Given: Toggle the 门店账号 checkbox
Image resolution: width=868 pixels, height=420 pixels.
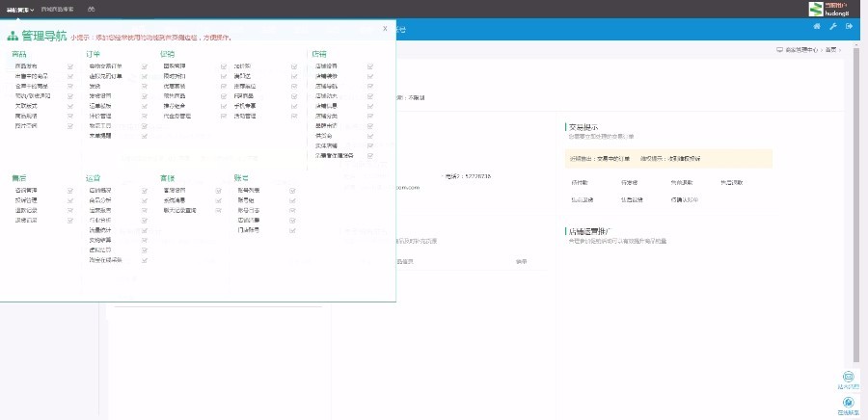Looking at the screenshot, I should (x=292, y=230).
